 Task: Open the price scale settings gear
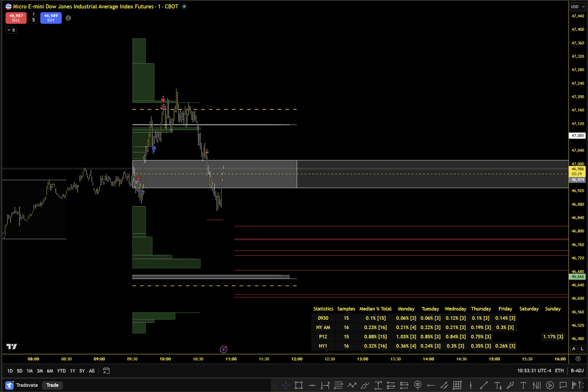click(578, 360)
